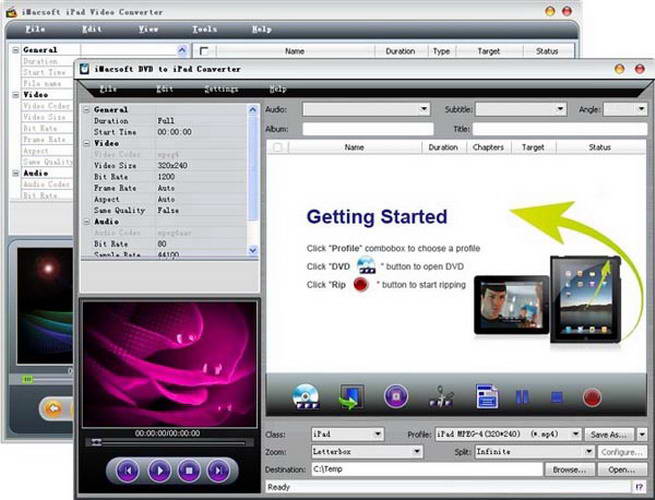Open Help menu in DVD to iPad Converter
The width and height of the screenshot is (655, 500).
(278, 89)
